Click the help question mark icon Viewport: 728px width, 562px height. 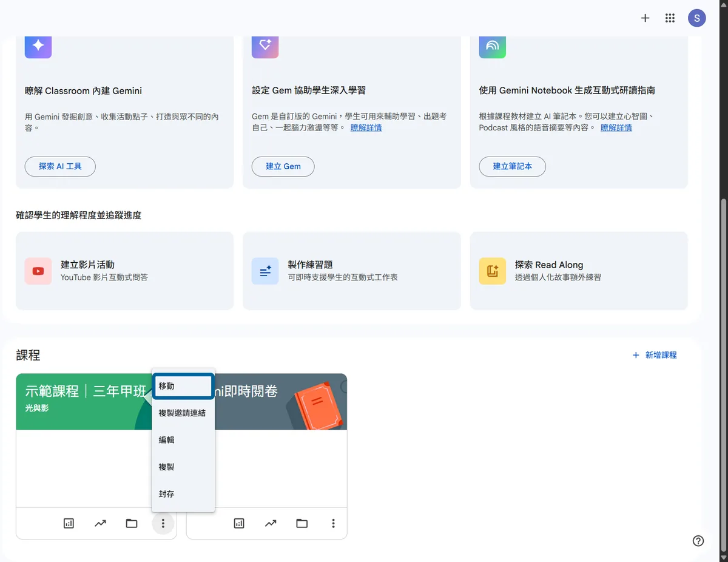tap(698, 541)
